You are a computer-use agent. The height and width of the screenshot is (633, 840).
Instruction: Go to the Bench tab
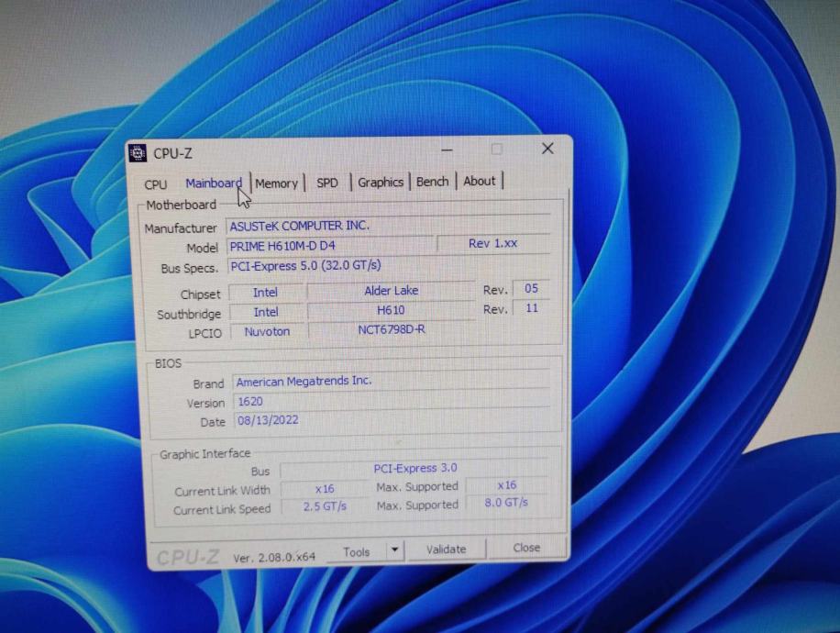point(432,182)
